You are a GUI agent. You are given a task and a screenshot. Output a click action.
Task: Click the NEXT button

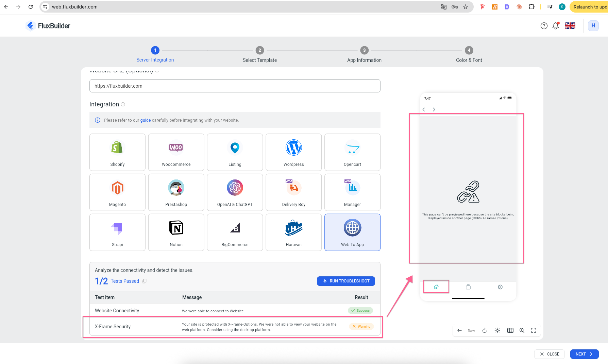pos(584,354)
